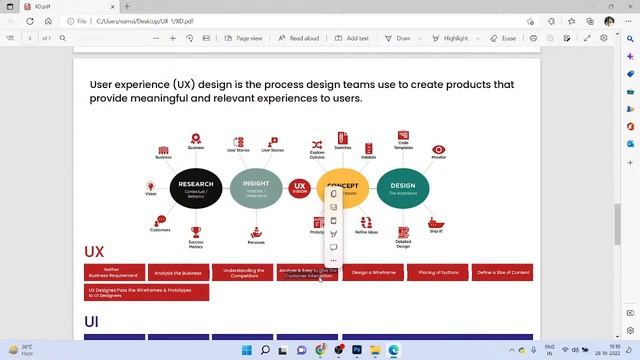
Task: Click the DESIGN oval in the diagram
Action: [403, 188]
